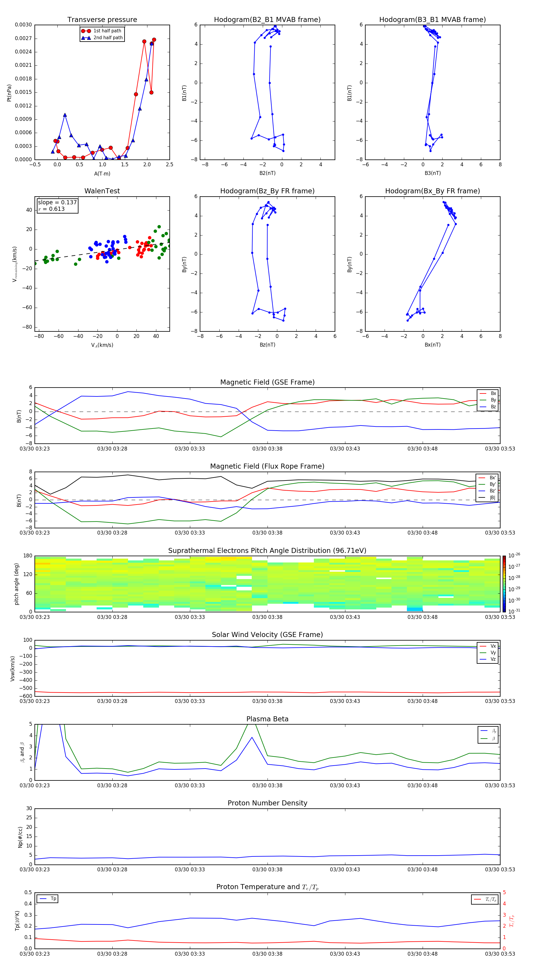The image size is (535, 980).
Task: Click the "Plasma Beta" plot title
Action: point(267,719)
